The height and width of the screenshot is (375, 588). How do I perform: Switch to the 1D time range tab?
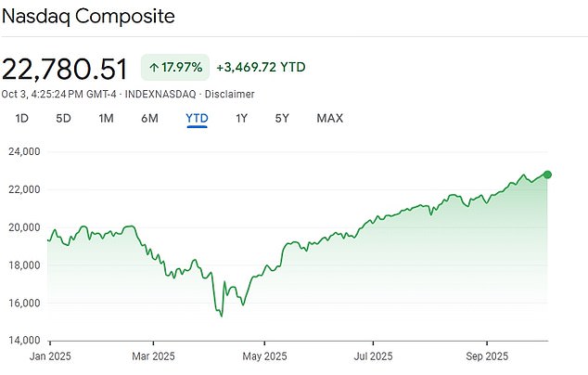click(23, 118)
